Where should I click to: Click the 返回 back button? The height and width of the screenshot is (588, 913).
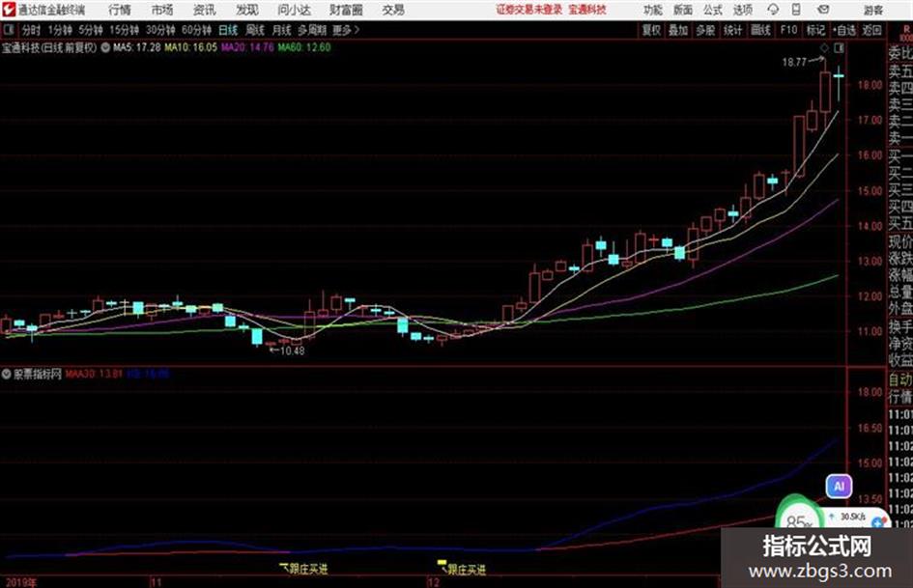pos(871,30)
